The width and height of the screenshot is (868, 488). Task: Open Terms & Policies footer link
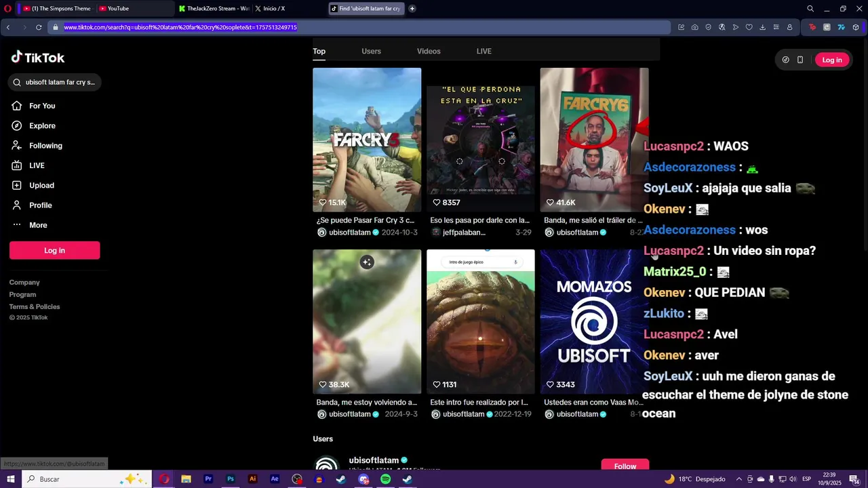click(35, 307)
